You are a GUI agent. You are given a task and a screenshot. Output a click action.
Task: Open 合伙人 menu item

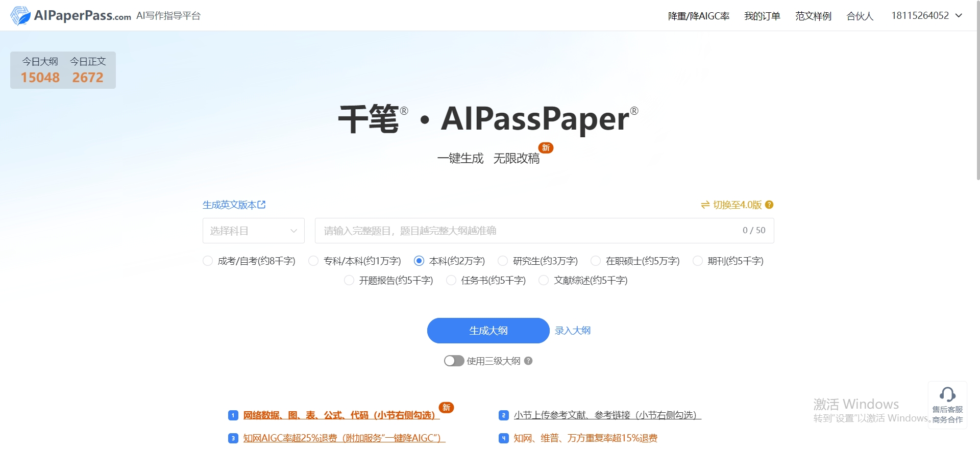[x=860, y=16]
